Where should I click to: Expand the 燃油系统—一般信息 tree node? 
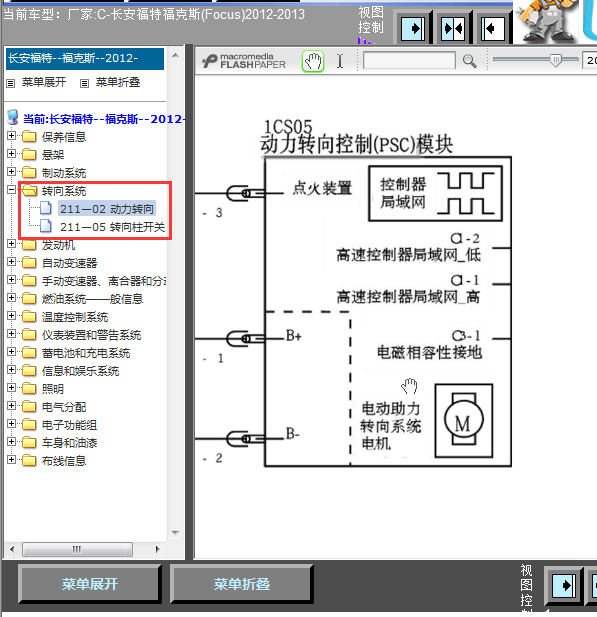(11, 297)
